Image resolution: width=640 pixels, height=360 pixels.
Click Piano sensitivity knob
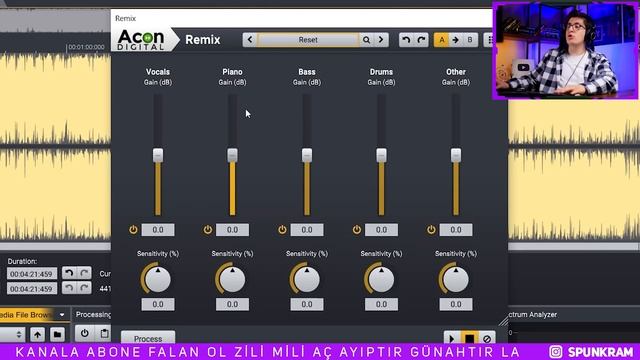(232, 279)
